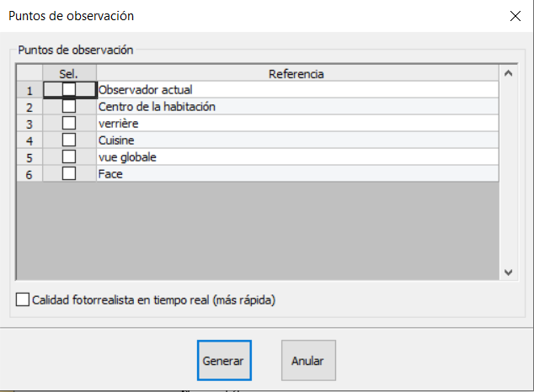Tick the verrière viewpoint checkbox
This screenshot has height=392, width=534.
[69, 123]
